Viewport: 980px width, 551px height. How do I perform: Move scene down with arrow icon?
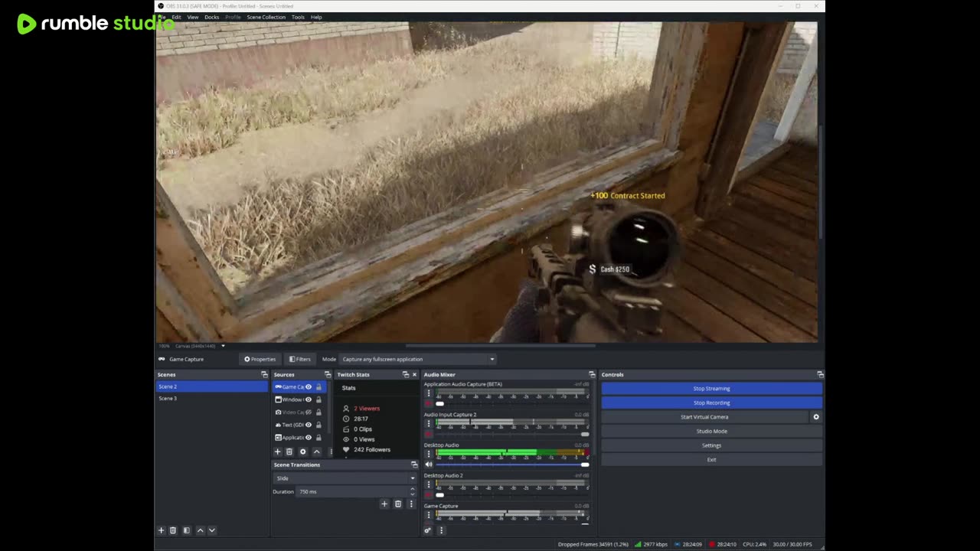[x=212, y=530]
